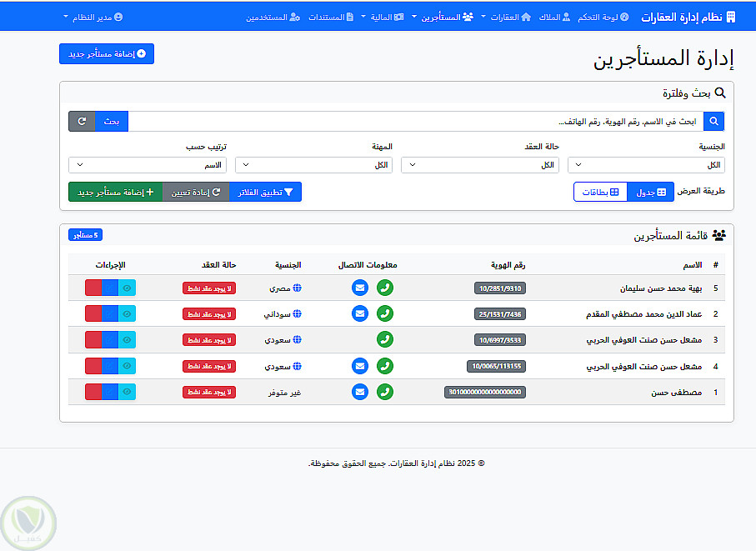Open the حالة العقد contract status dropdown
The width and height of the screenshot is (756, 551).
point(480,165)
